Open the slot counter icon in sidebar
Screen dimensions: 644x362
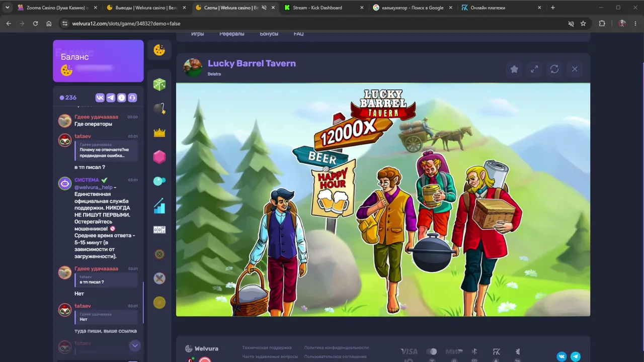click(159, 230)
